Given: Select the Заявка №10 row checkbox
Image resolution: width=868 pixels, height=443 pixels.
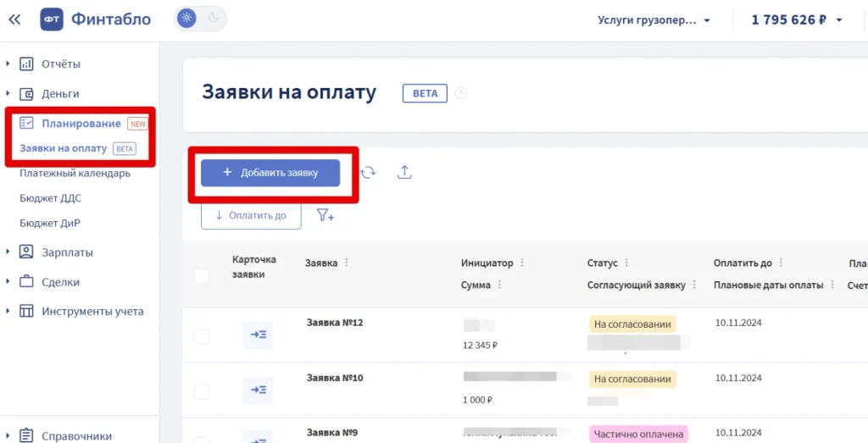Looking at the screenshot, I should coord(202,391).
